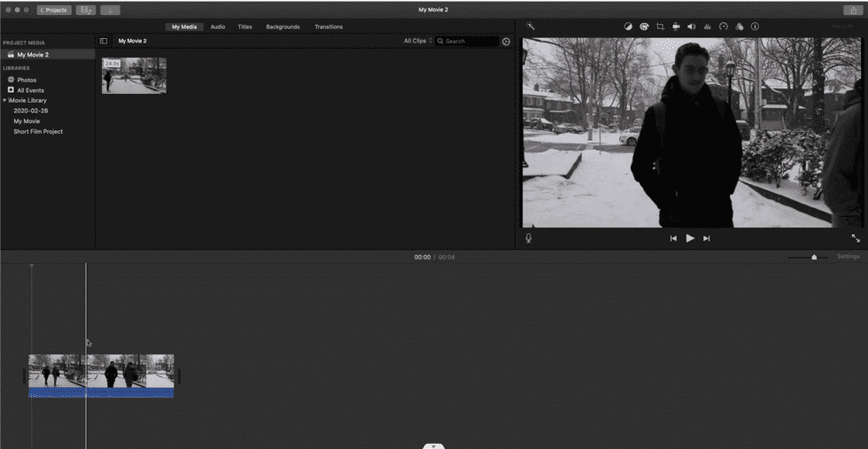Screen dimensions: 868x449
Task: Switch to the Titles tab
Action: click(x=245, y=27)
